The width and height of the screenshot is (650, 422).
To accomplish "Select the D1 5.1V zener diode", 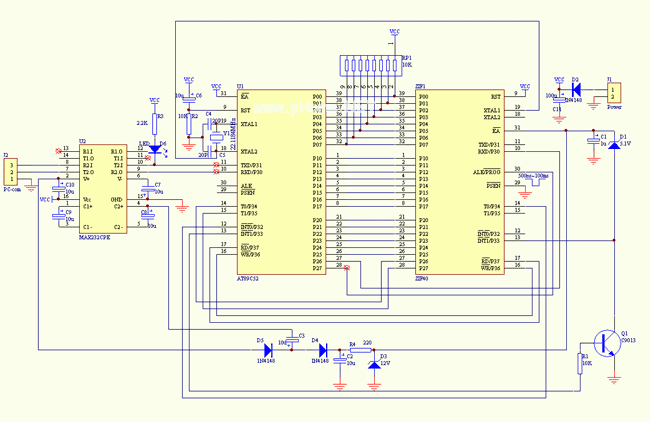I will [x=613, y=145].
